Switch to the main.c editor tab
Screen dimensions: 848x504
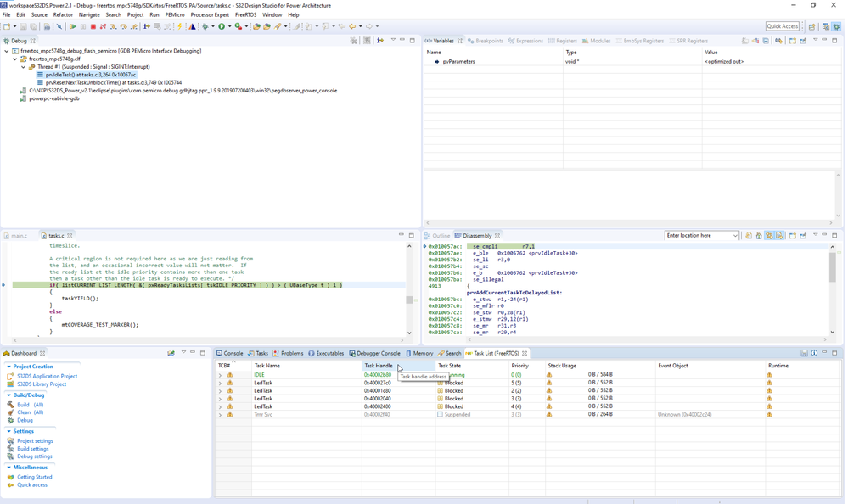point(19,236)
